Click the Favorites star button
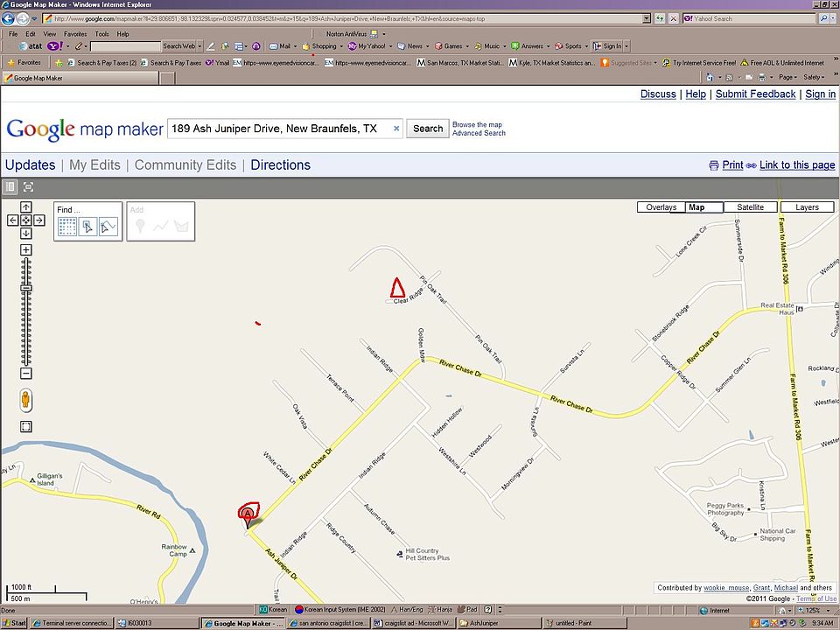 pos(24,63)
